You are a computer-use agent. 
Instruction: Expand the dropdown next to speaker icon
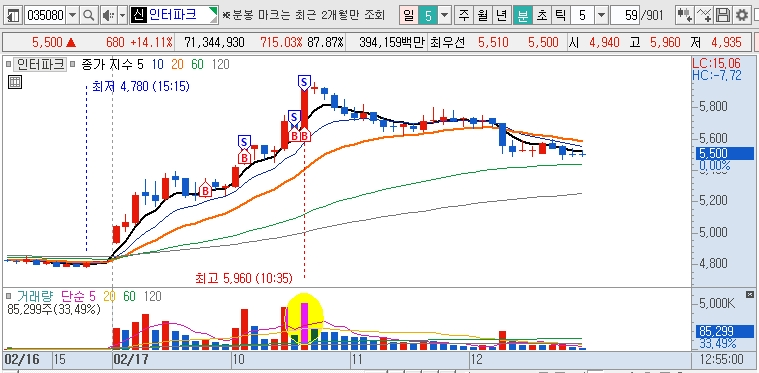tap(122, 15)
